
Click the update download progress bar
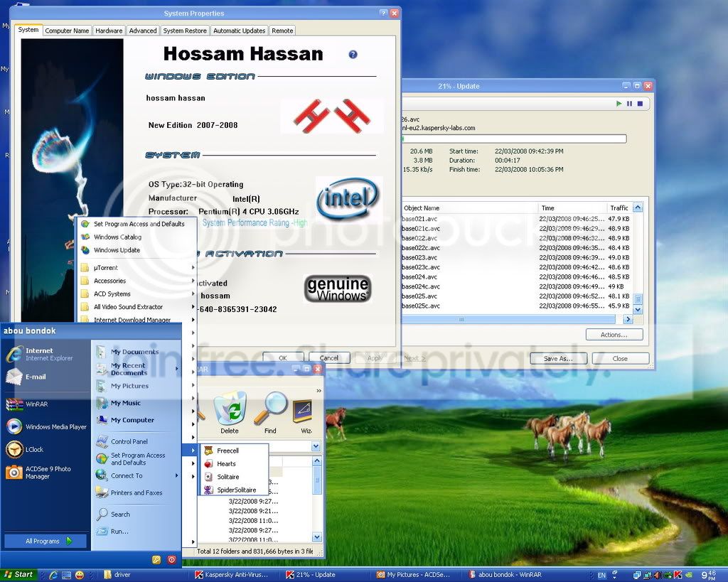[514, 139]
